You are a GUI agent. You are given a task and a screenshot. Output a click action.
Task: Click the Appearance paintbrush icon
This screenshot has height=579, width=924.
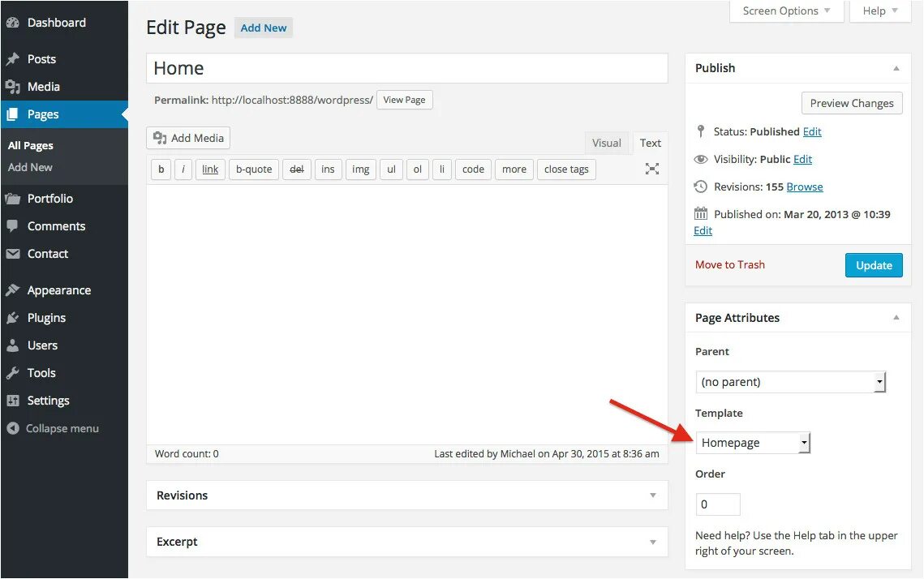click(x=13, y=290)
